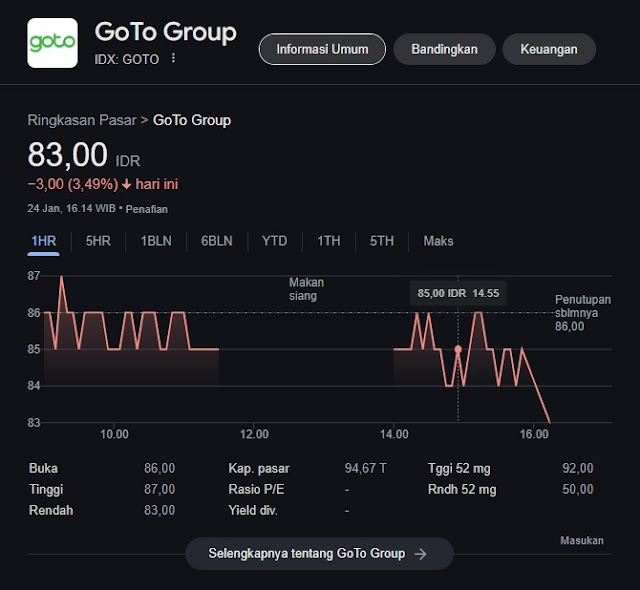Image resolution: width=640 pixels, height=590 pixels.
Task: Click the 85 price axis label
Action: [34, 349]
